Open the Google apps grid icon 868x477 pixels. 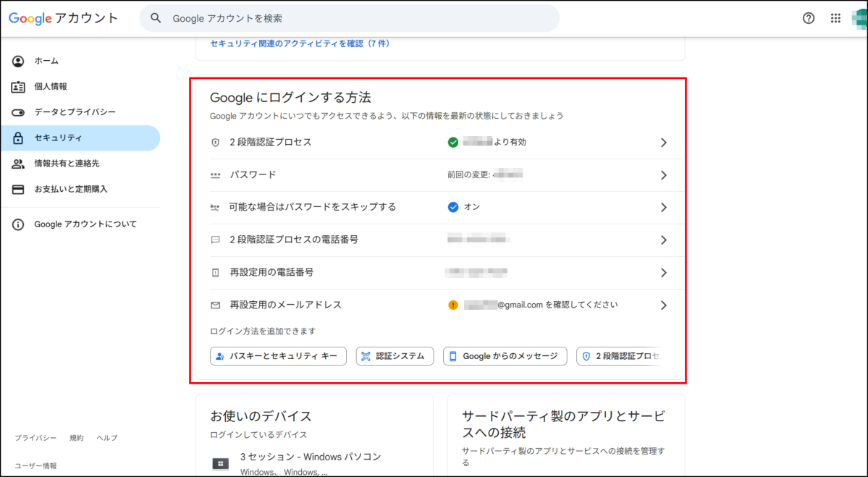(835, 18)
